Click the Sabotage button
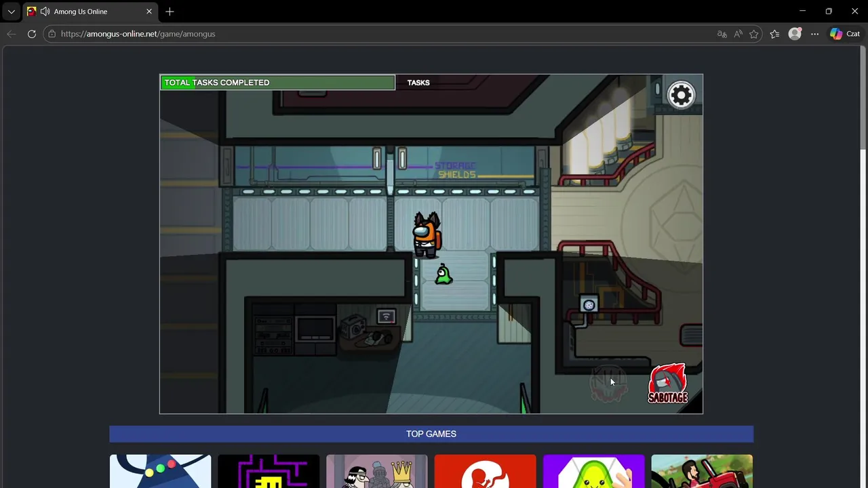 click(668, 384)
